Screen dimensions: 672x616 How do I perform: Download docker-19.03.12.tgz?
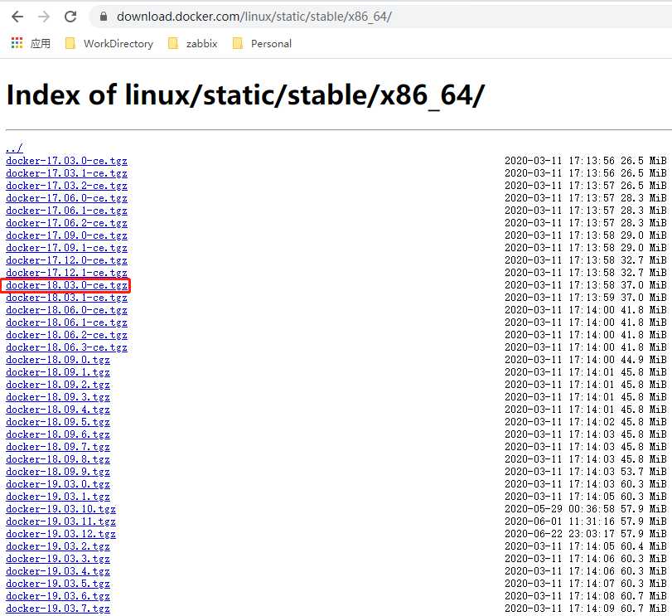pyautogui.click(x=60, y=534)
